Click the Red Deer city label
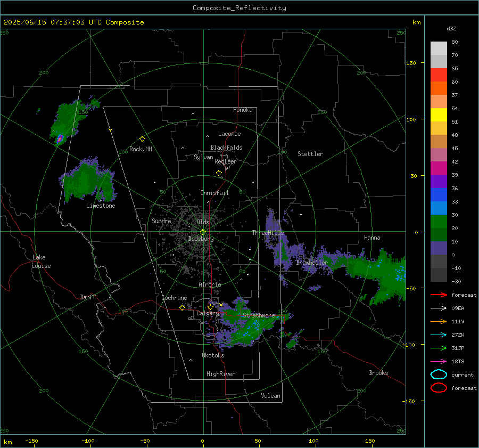Screen dimensions: 479x448 click(226, 161)
